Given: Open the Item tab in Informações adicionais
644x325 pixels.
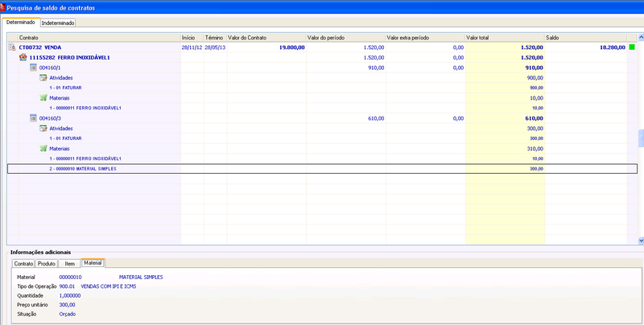Looking at the screenshot, I should click(69, 263).
